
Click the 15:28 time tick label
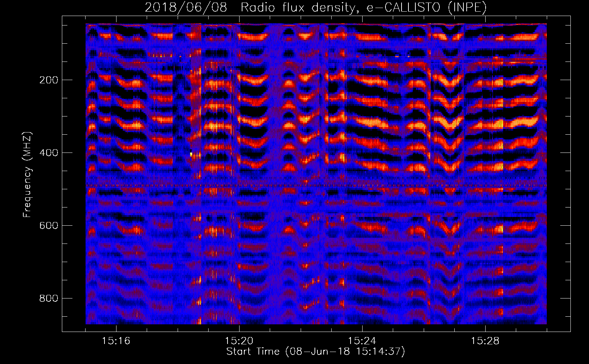[485, 341]
